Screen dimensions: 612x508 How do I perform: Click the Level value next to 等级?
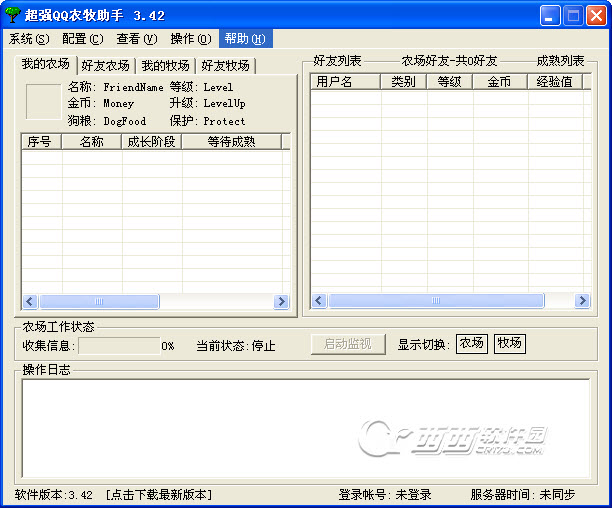pos(218,87)
